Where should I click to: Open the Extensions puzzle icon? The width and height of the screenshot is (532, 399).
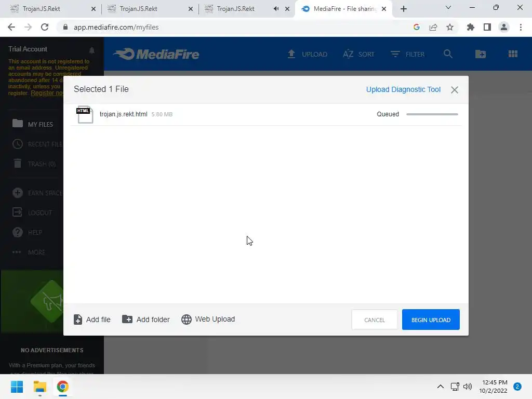pos(471,27)
